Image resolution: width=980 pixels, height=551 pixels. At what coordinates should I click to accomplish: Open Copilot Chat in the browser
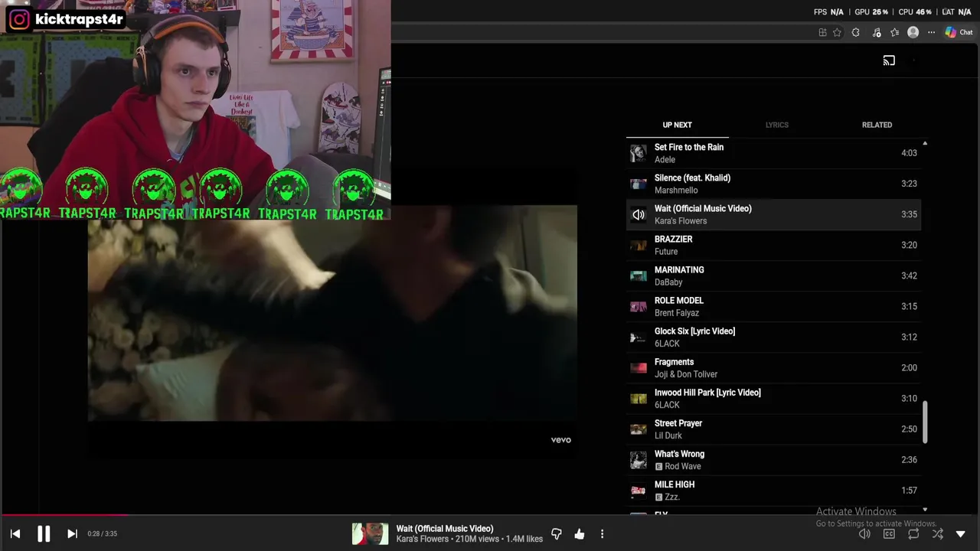(959, 32)
